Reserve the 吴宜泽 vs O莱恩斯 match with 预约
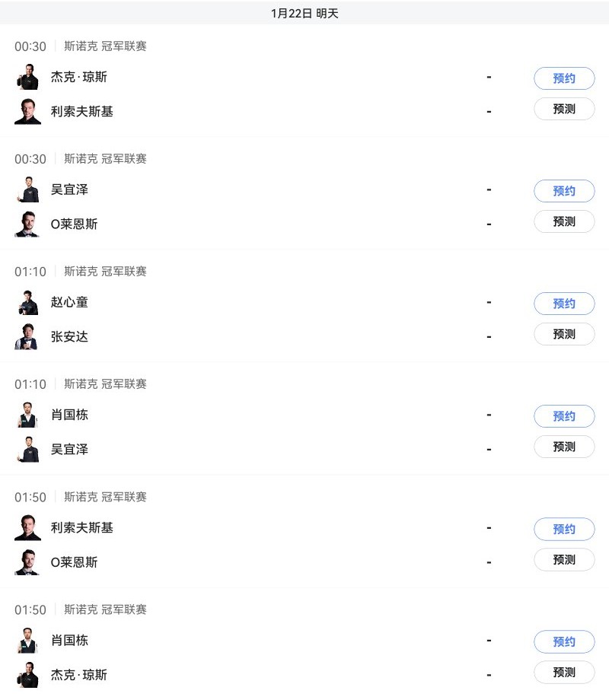This screenshot has height=700, width=609. (x=564, y=191)
